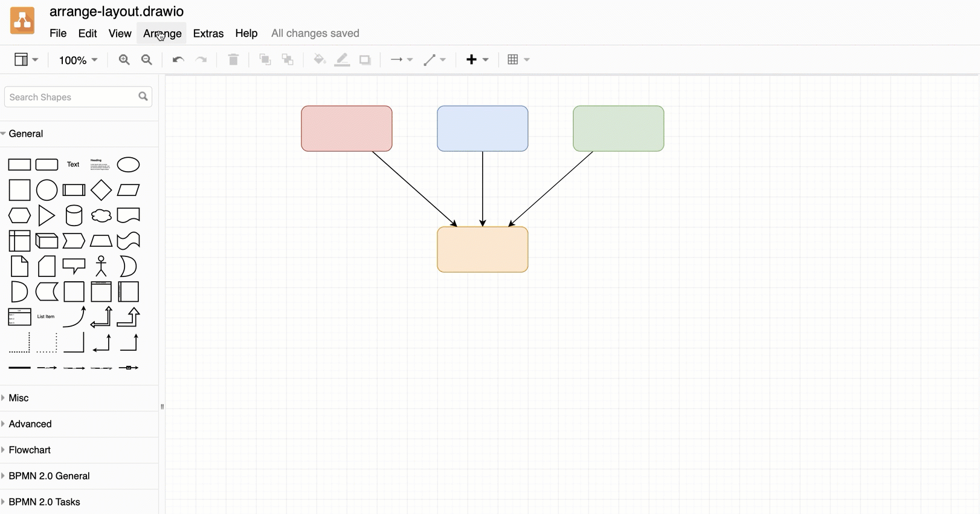Click the Fill Color bucket icon
This screenshot has height=514, width=980.
pos(319,60)
